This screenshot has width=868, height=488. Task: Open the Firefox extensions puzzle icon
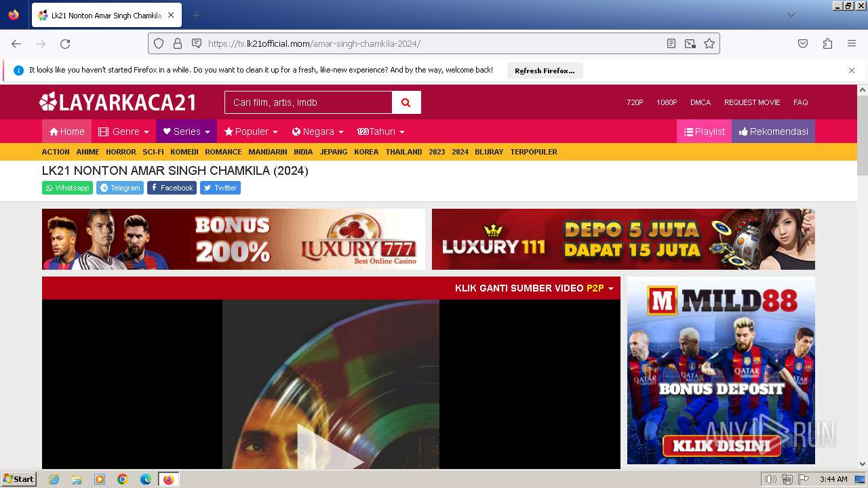[x=827, y=43]
